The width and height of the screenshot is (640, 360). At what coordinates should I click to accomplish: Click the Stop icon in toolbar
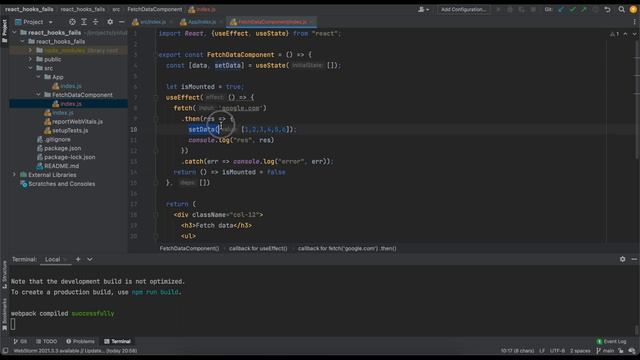coord(533,9)
